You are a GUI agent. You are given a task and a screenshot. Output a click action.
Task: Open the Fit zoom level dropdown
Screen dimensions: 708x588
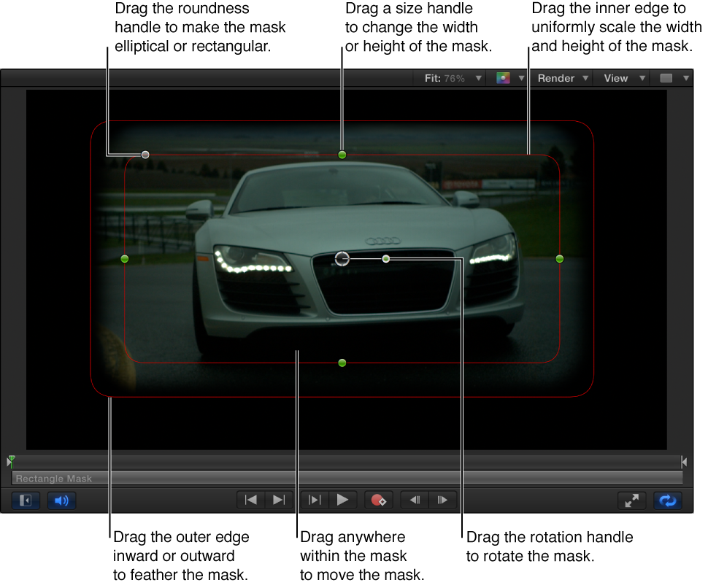(453, 78)
